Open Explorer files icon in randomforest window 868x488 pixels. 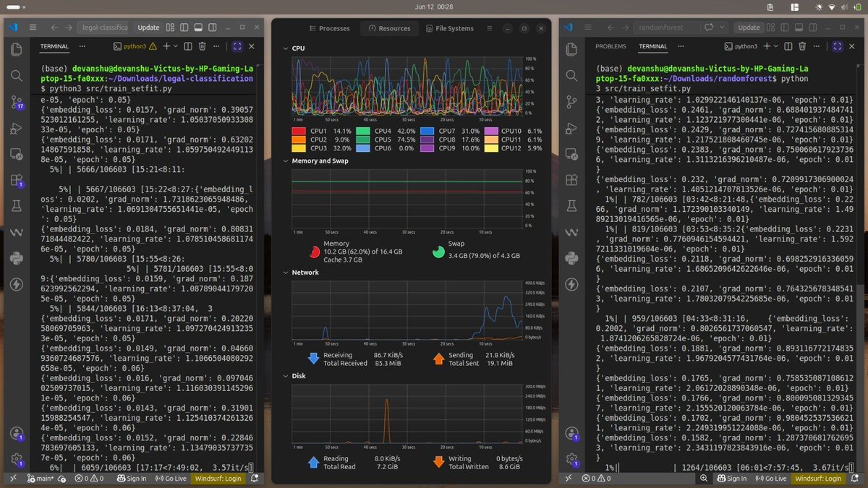coord(571,49)
